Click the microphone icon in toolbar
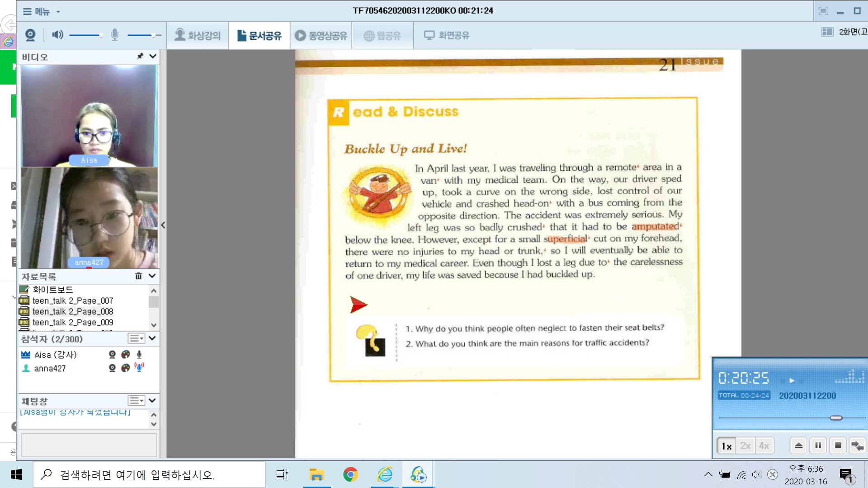The width and height of the screenshot is (868, 488). tap(115, 35)
